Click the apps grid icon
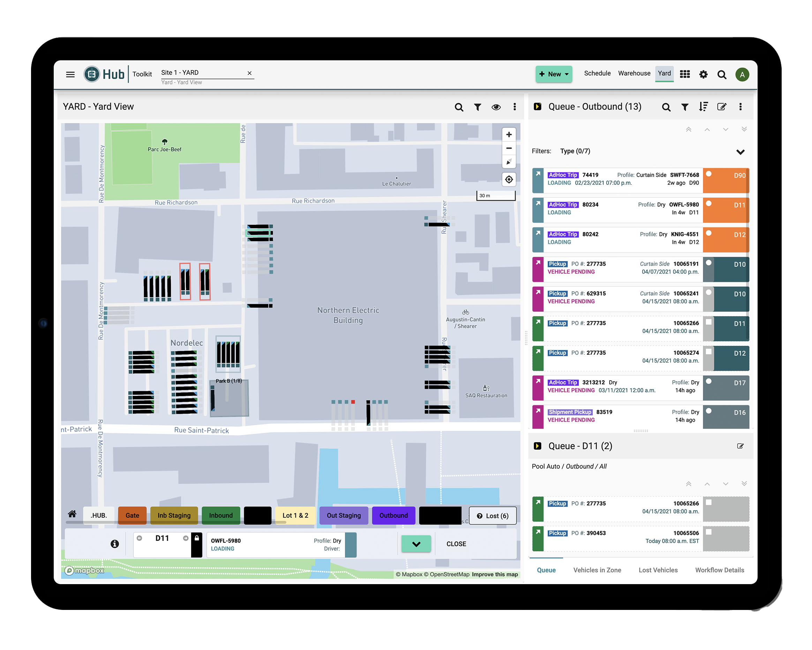The height and width of the screenshot is (650, 812). tap(684, 74)
